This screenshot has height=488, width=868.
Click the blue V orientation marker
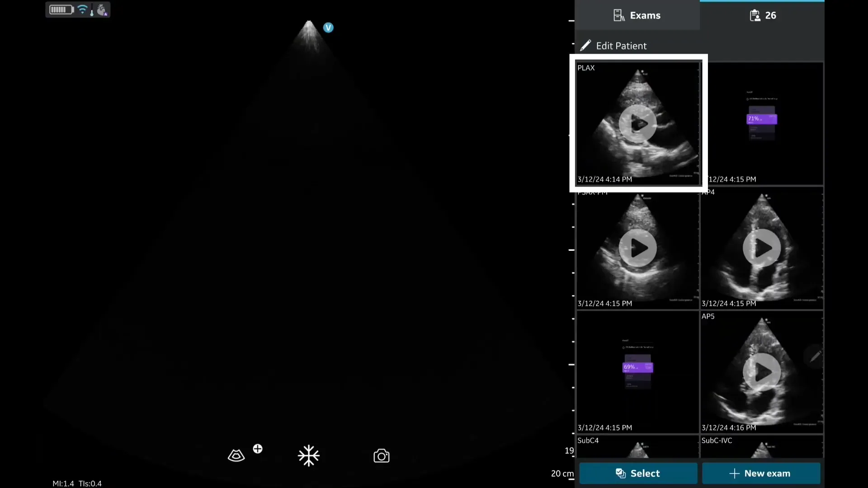coord(328,28)
